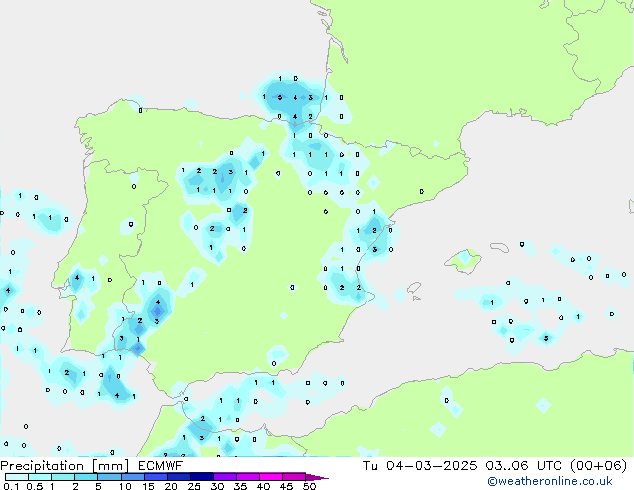The height and width of the screenshot is (490, 634).
Task: Click the '35' legend value label
Action: tap(240, 486)
